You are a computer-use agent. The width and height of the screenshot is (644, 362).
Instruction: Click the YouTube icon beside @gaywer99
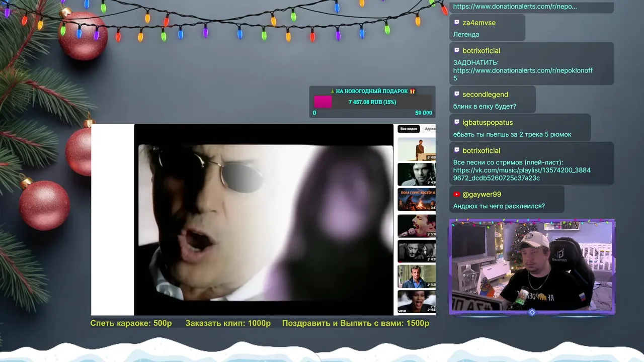pyautogui.click(x=457, y=195)
